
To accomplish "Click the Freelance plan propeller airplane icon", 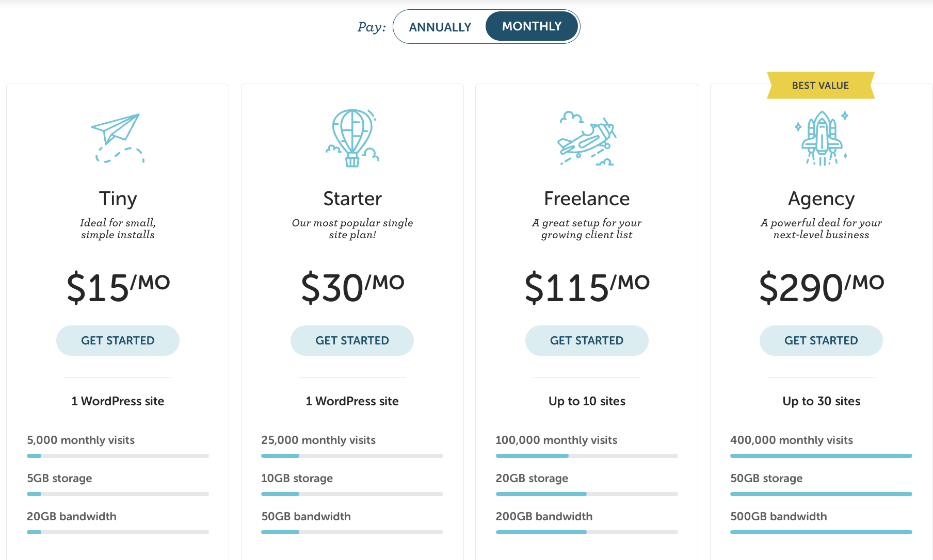I will click(587, 138).
